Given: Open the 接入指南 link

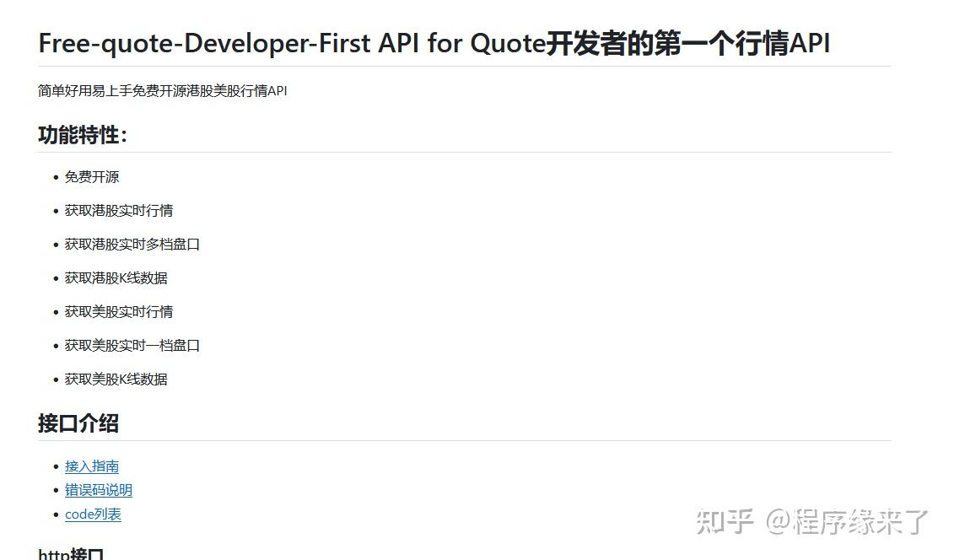Looking at the screenshot, I should (x=90, y=466).
